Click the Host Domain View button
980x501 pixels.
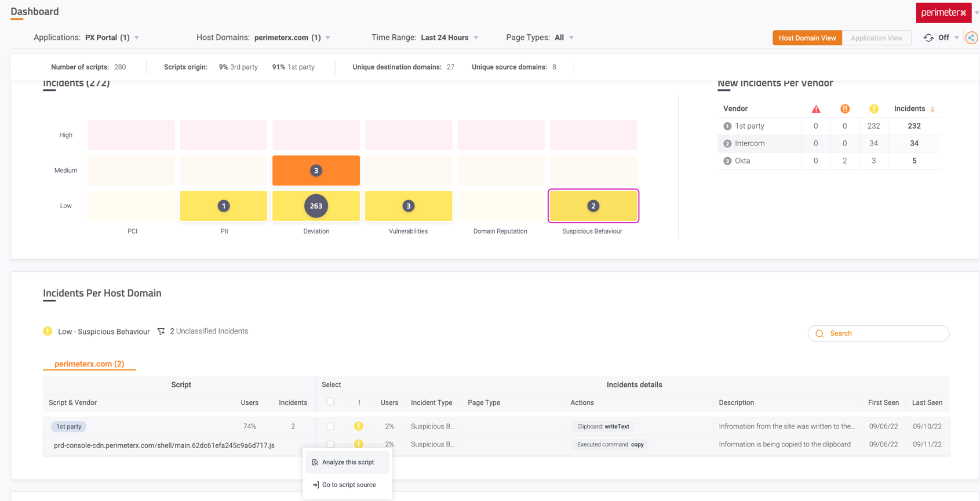tap(807, 38)
